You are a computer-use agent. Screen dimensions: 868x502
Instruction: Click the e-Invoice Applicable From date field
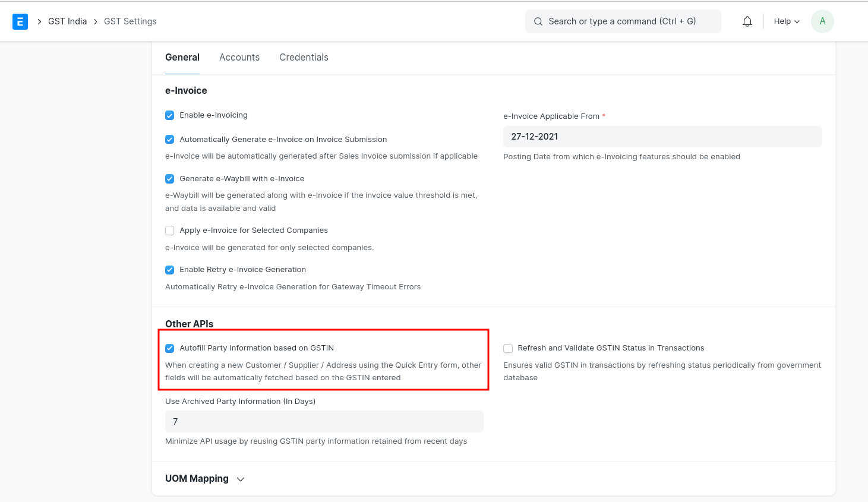[x=662, y=137]
